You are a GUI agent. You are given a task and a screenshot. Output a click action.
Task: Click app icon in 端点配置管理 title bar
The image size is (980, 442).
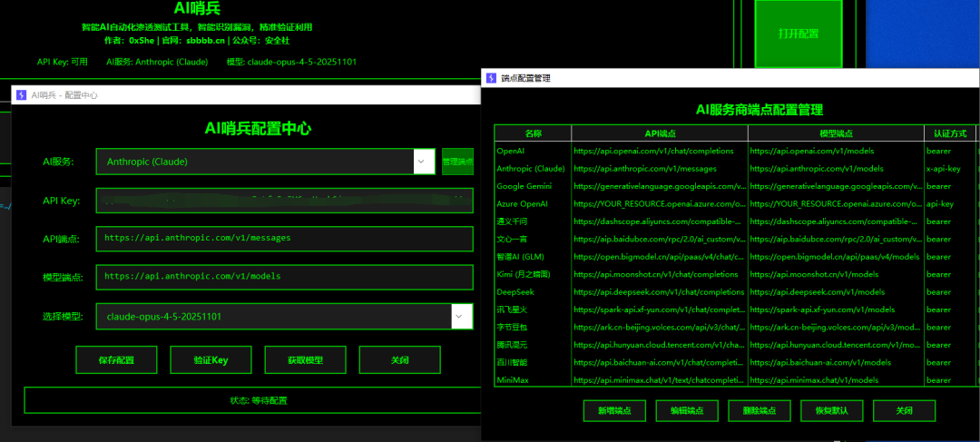pyautogui.click(x=491, y=78)
